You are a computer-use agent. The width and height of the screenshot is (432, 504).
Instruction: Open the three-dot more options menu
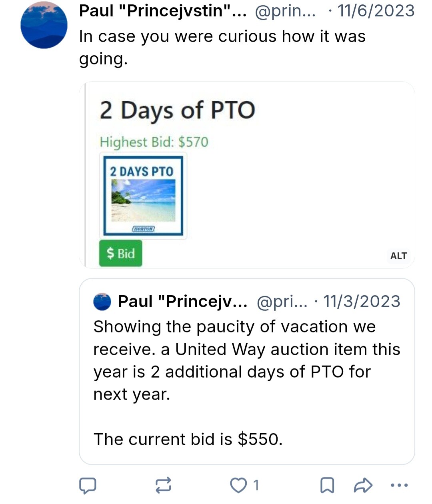point(399,485)
